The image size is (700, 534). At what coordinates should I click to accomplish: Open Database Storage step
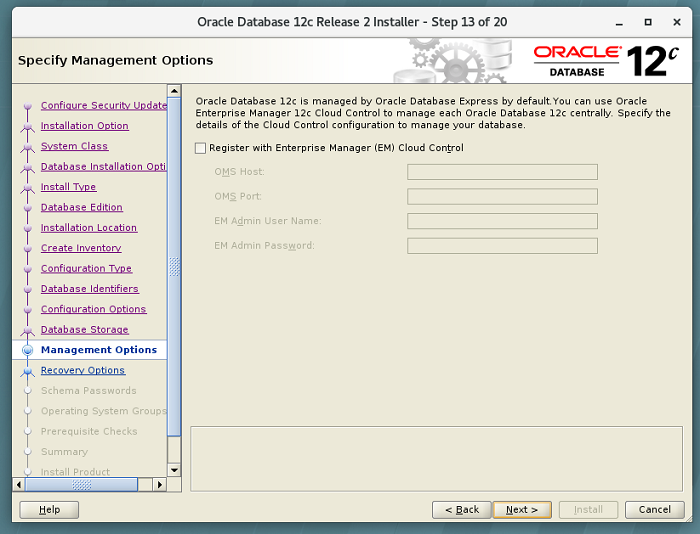(85, 330)
